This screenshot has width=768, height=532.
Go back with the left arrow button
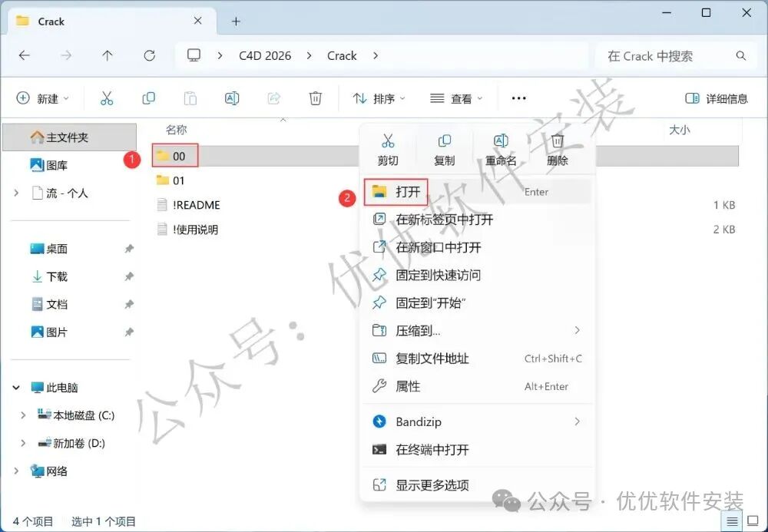[24, 56]
